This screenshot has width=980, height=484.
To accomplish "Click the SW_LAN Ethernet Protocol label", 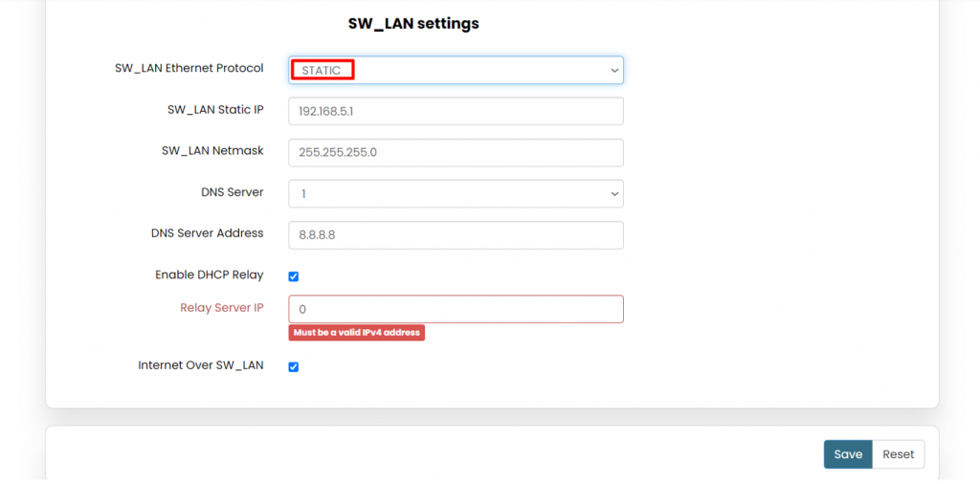I will (189, 69).
